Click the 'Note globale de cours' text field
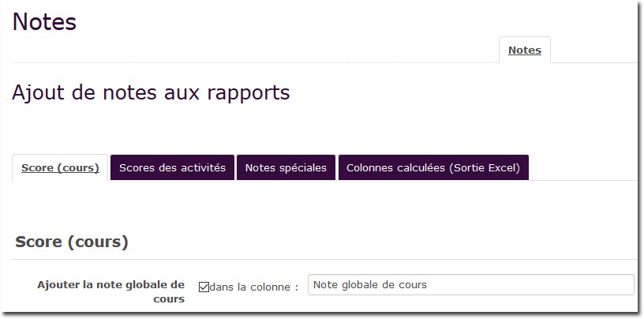644x319 pixels. (470, 284)
